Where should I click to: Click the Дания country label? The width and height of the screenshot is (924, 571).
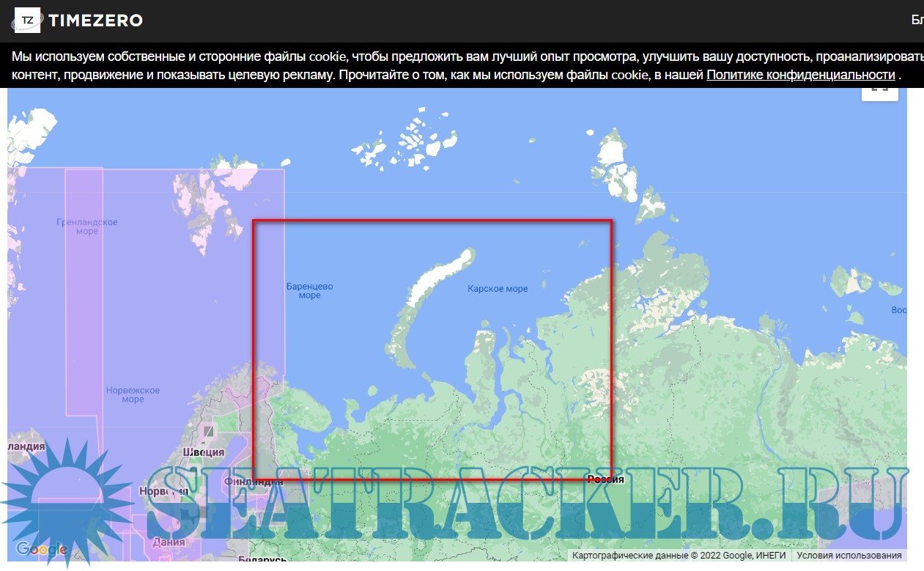(x=168, y=542)
